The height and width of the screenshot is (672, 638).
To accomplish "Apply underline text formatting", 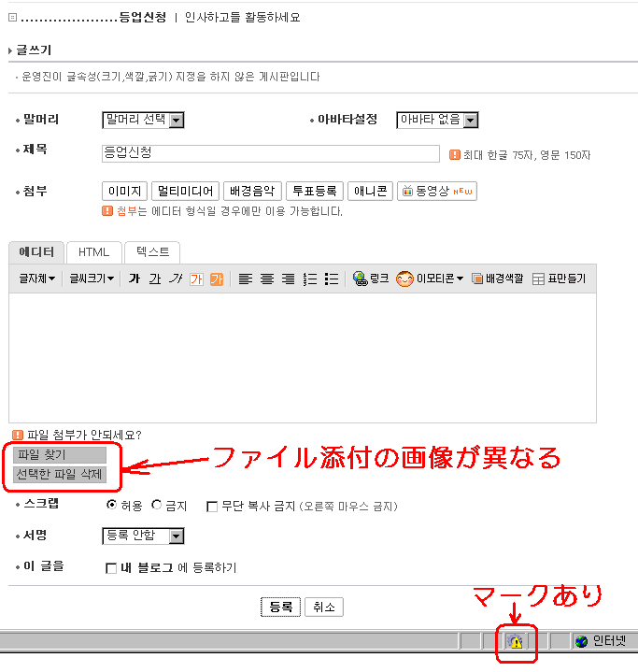I will (155, 279).
